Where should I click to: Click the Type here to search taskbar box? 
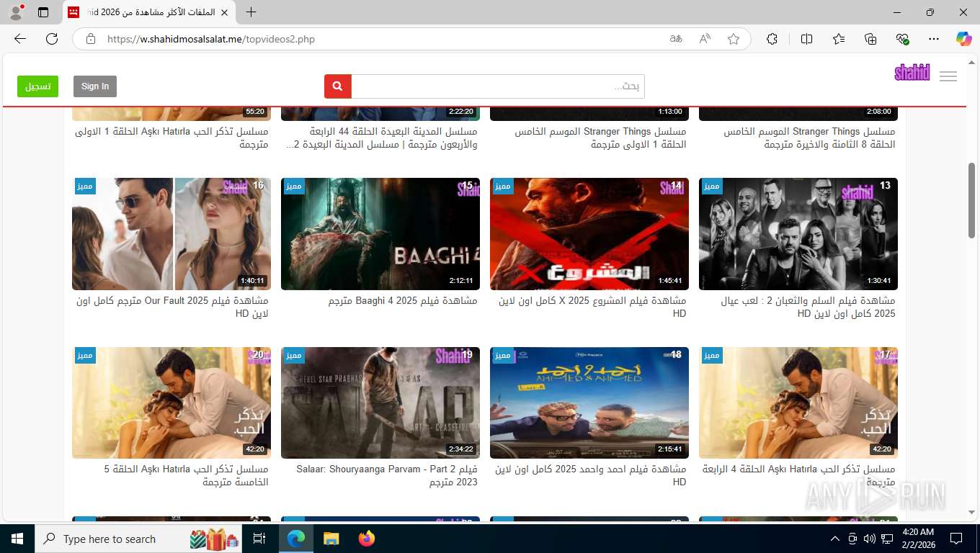[x=138, y=539]
